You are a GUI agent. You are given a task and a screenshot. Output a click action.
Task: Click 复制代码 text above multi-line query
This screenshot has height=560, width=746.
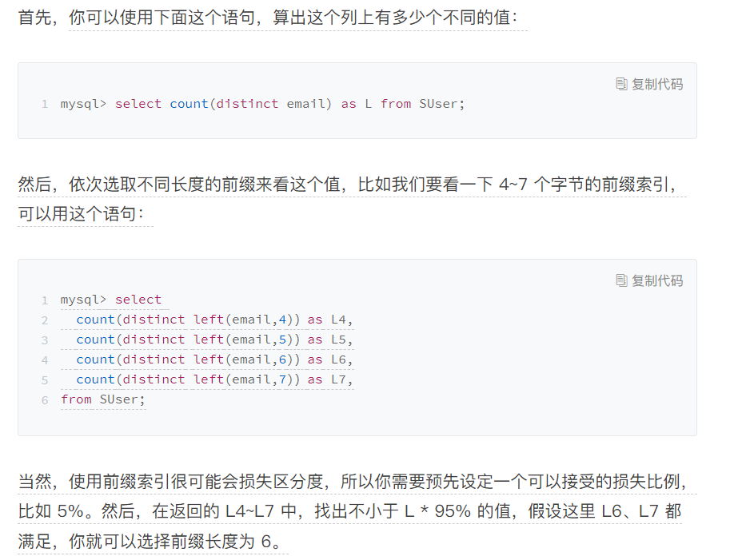tap(657, 280)
